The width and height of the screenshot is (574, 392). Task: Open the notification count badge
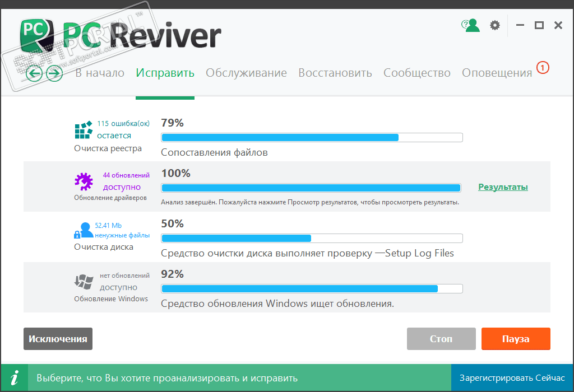(x=543, y=68)
